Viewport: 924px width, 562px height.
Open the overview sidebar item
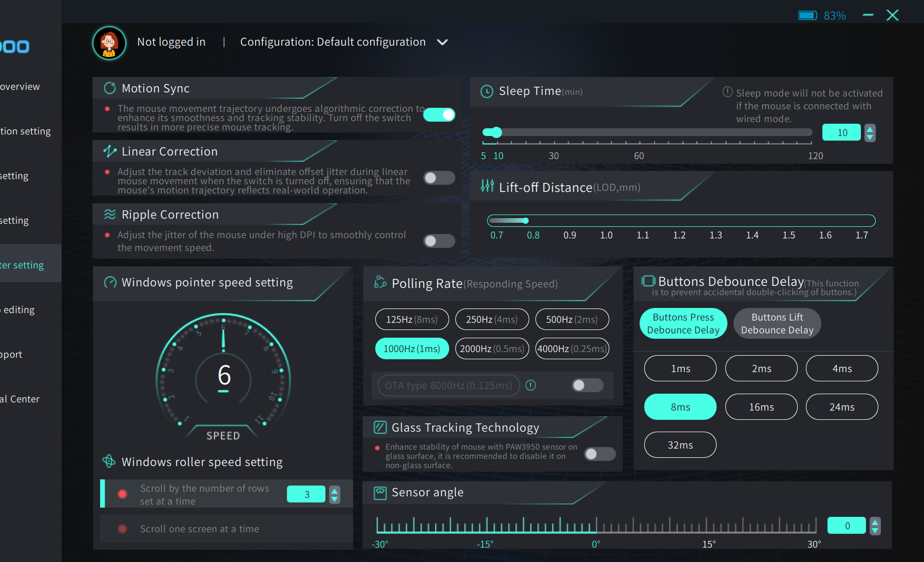[20, 87]
